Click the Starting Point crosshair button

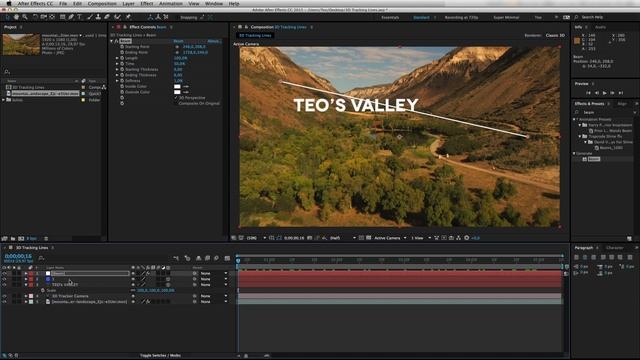click(x=177, y=47)
